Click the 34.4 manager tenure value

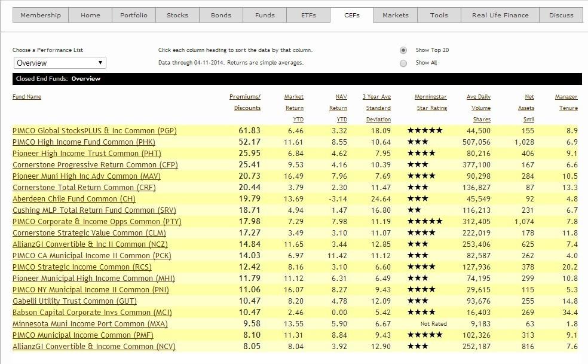pyautogui.click(x=570, y=313)
